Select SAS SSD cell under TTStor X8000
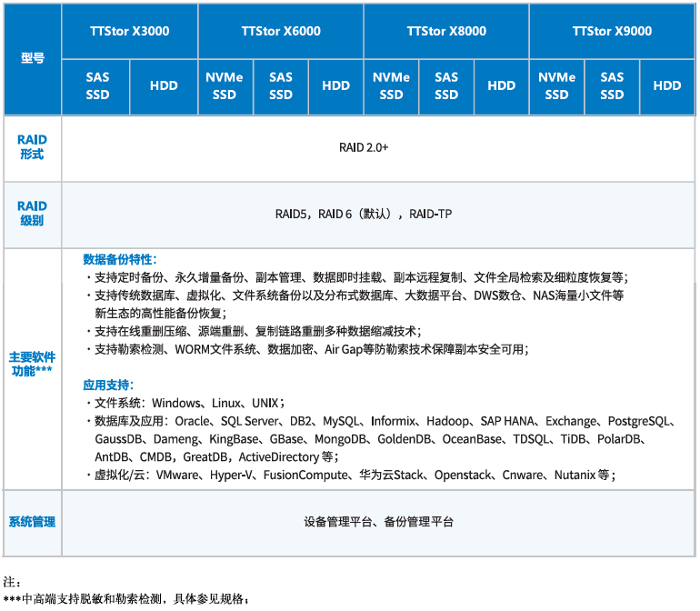The image size is (700, 611). pyautogui.click(x=446, y=86)
